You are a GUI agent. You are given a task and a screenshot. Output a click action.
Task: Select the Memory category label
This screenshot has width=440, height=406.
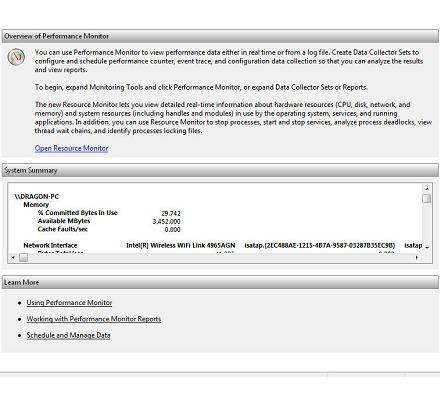tap(36, 205)
